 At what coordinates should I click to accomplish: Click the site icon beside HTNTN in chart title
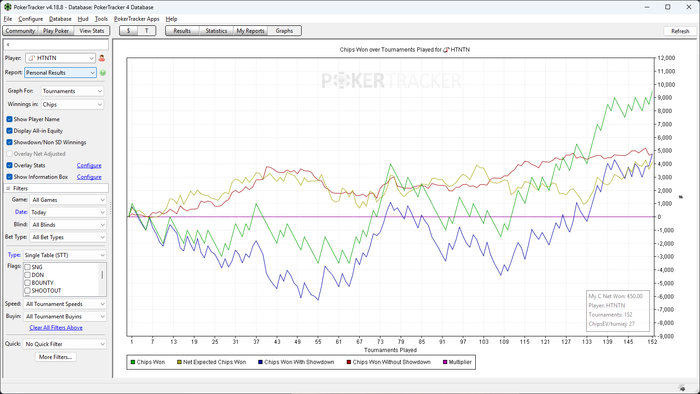[x=446, y=50]
